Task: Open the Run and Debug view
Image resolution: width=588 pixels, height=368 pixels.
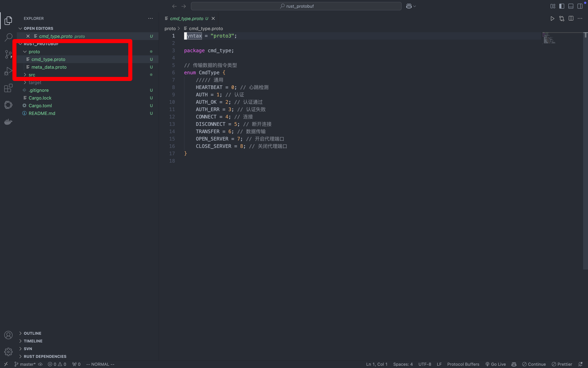Action: 8,71
